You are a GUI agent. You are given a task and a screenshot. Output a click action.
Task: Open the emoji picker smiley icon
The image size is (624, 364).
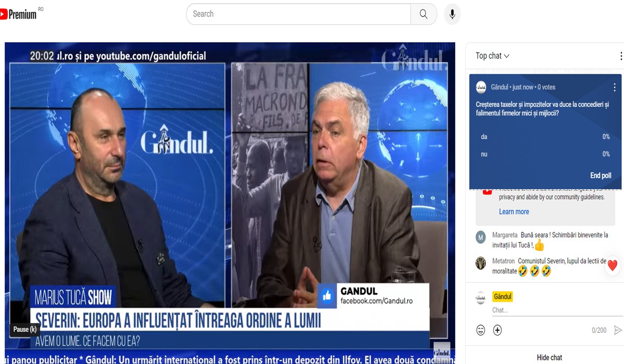coord(481,330)
